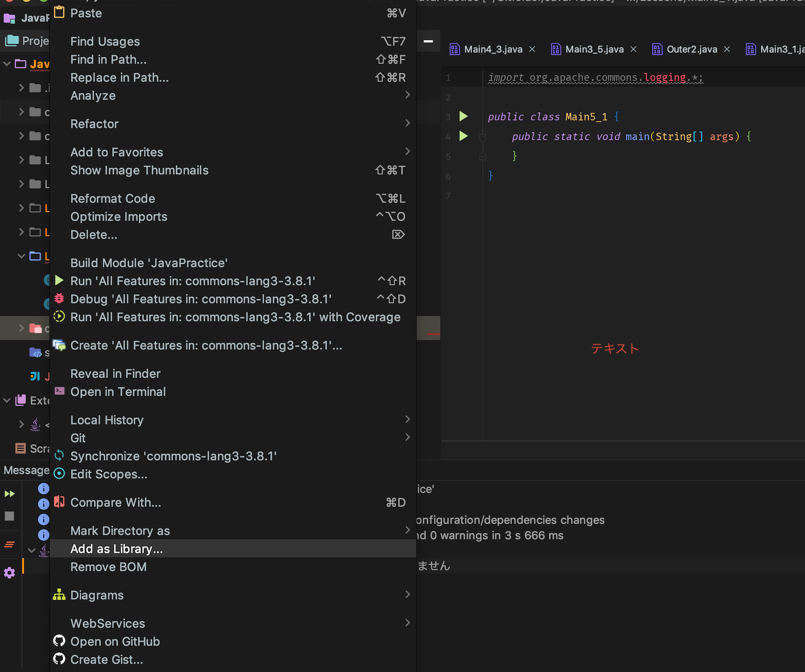Open the Main4_3.java editor tab
The width and height of the screenshot is (805, 672).
493,49
